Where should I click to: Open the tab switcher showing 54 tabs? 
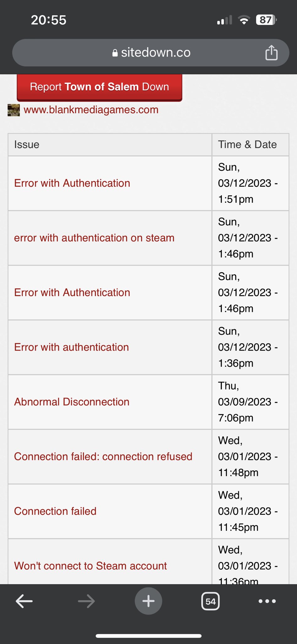[210, 601]
